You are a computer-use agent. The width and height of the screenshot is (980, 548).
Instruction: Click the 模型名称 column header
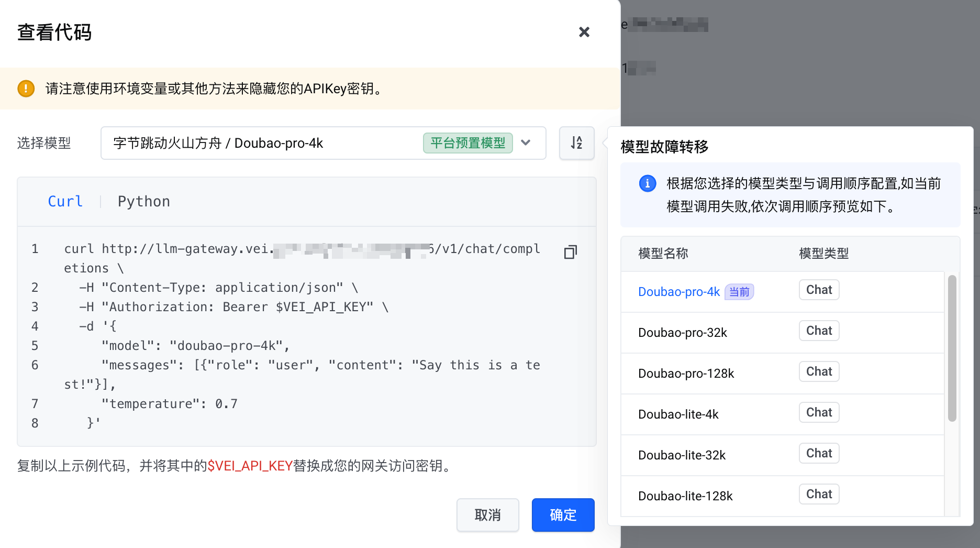point(663,254)
